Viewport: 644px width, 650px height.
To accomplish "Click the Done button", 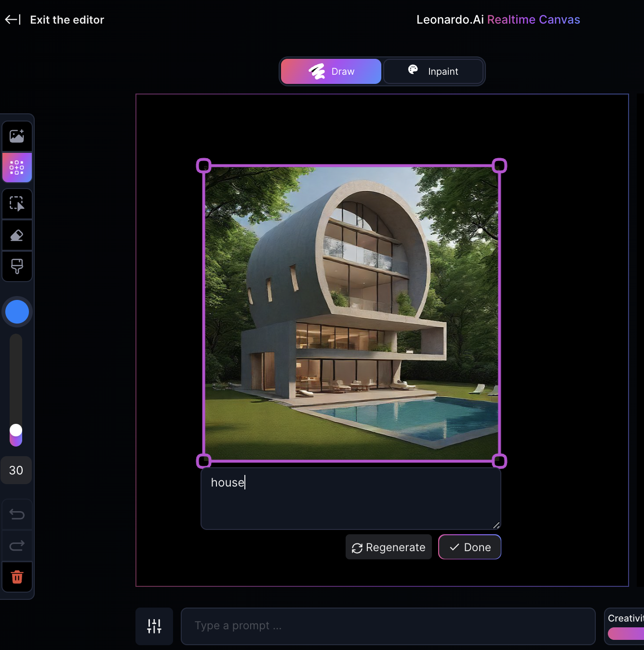I will pos(470,547).
